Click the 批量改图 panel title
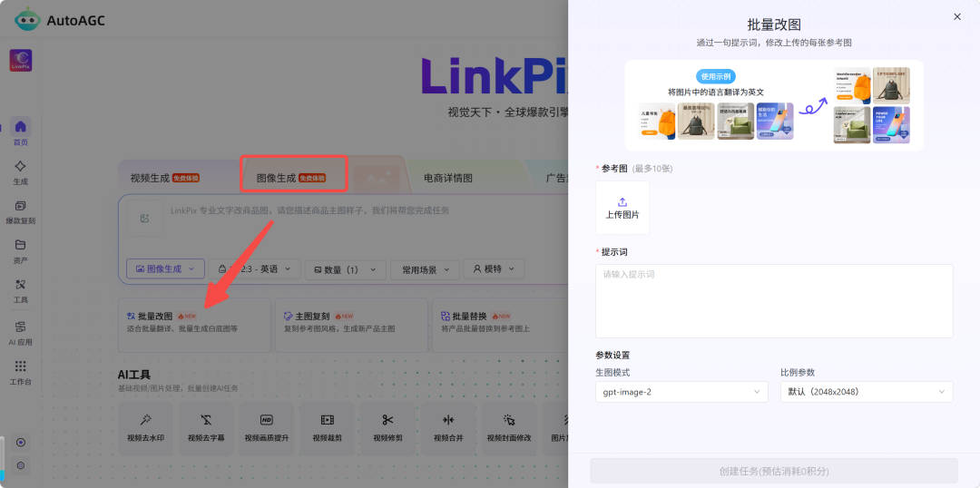 774,25
